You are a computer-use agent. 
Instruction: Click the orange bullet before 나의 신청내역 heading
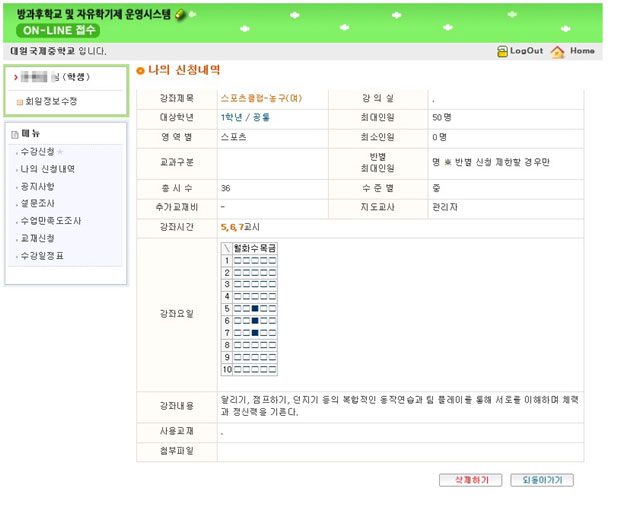(x=141, y=71)
